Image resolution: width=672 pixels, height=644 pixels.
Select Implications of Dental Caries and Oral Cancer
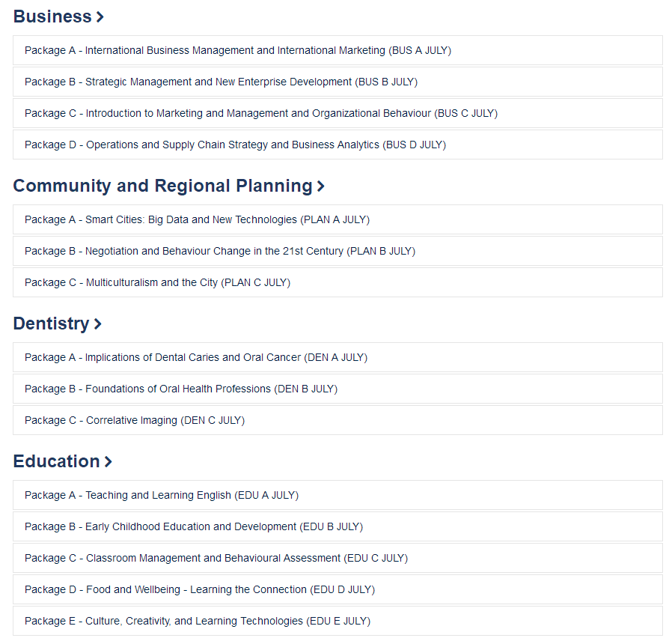pos(337,358)
